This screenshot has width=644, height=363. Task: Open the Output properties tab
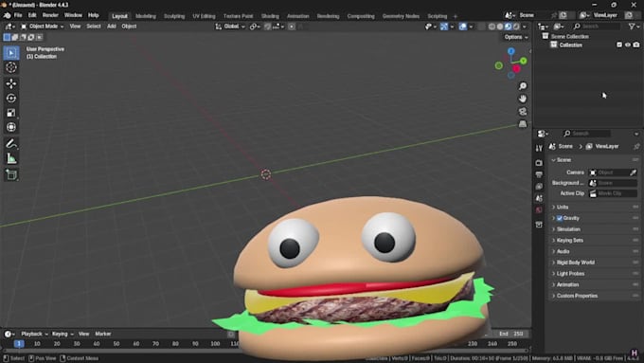539,174
